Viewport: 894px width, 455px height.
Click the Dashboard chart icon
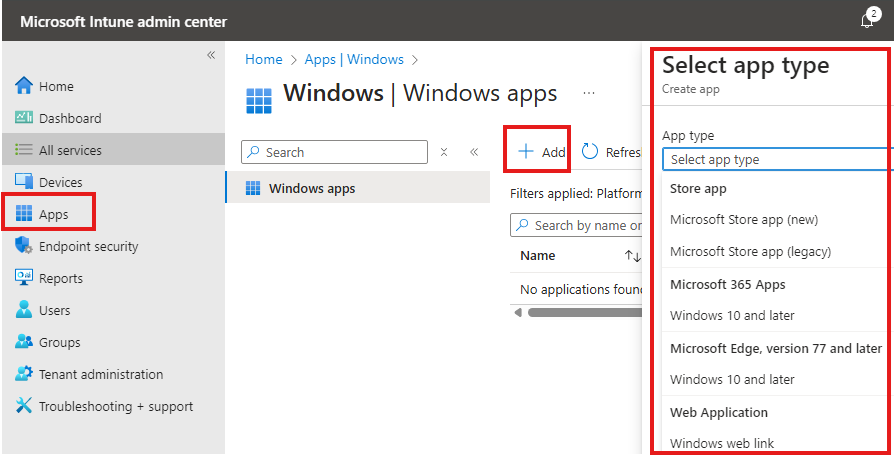tap(24, 117)
